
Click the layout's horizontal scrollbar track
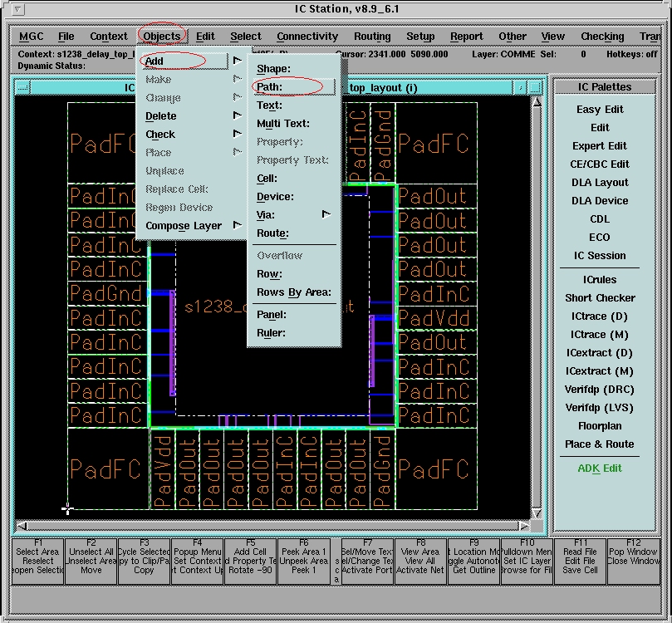[x=273, y=526]
